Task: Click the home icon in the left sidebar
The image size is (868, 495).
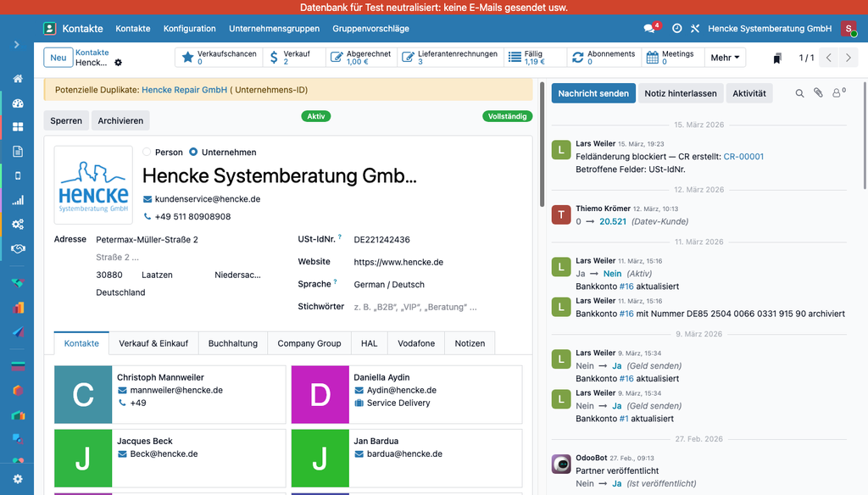Action: 18,79
